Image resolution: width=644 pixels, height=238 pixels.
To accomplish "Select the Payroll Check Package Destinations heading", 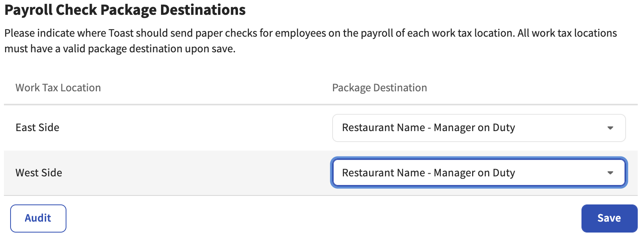I will 125,10.
